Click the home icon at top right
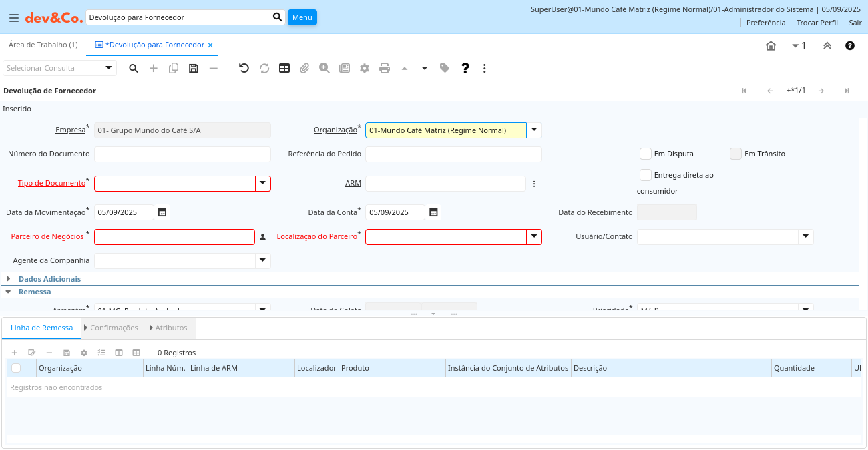The height and width of the screenshot is (450, 868). pos(771,46)
